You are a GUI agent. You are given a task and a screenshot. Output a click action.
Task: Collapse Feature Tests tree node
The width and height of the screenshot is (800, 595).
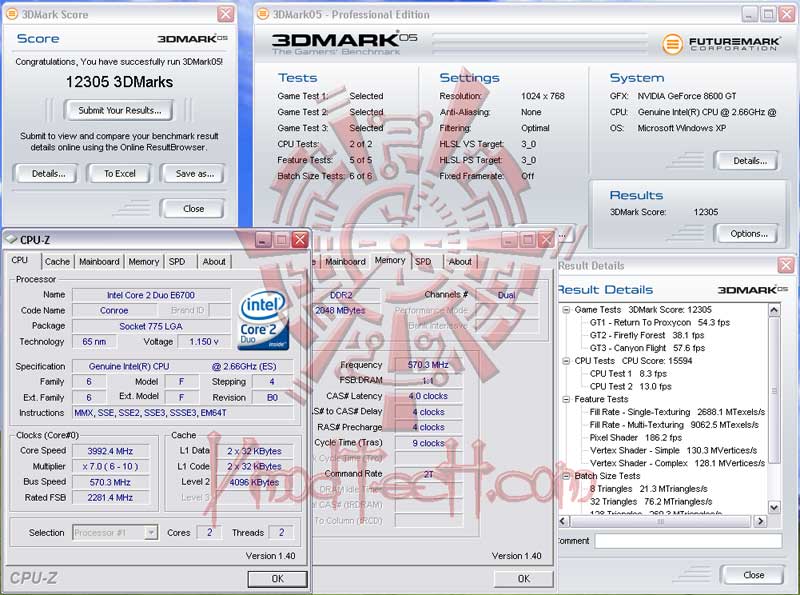coord(566,399)
